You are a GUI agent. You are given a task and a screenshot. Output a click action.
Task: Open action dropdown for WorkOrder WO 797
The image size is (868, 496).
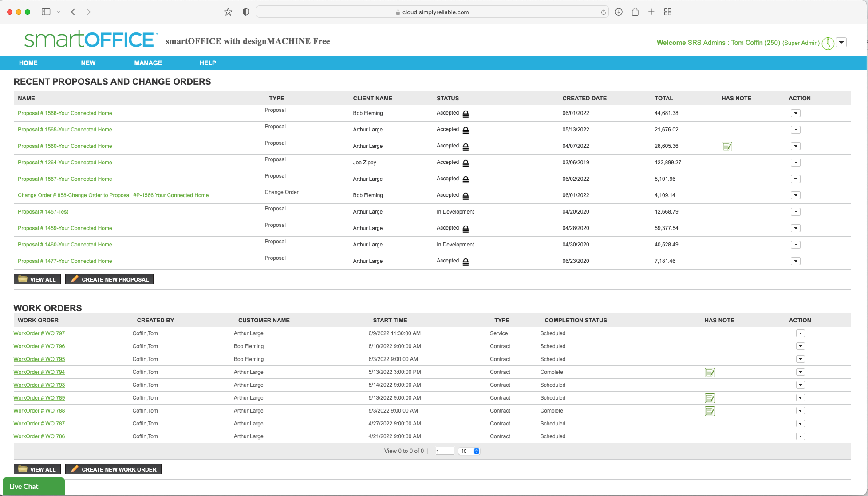[800, 333]
